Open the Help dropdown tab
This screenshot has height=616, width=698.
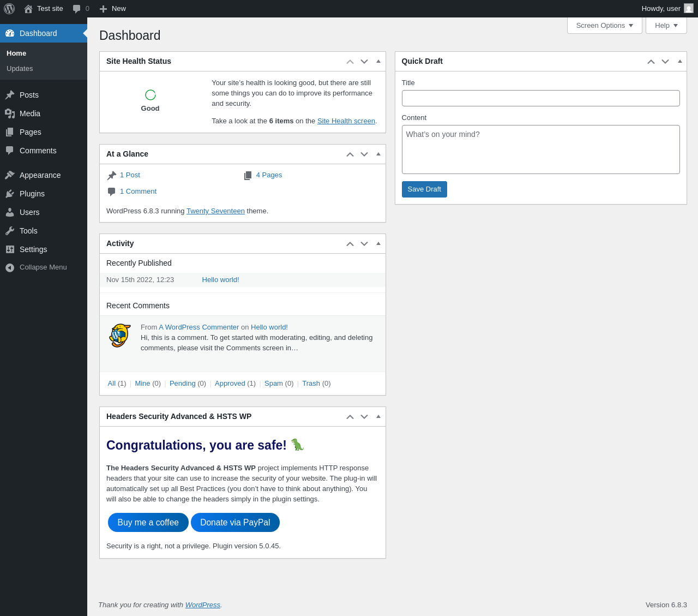coord(666,26)
